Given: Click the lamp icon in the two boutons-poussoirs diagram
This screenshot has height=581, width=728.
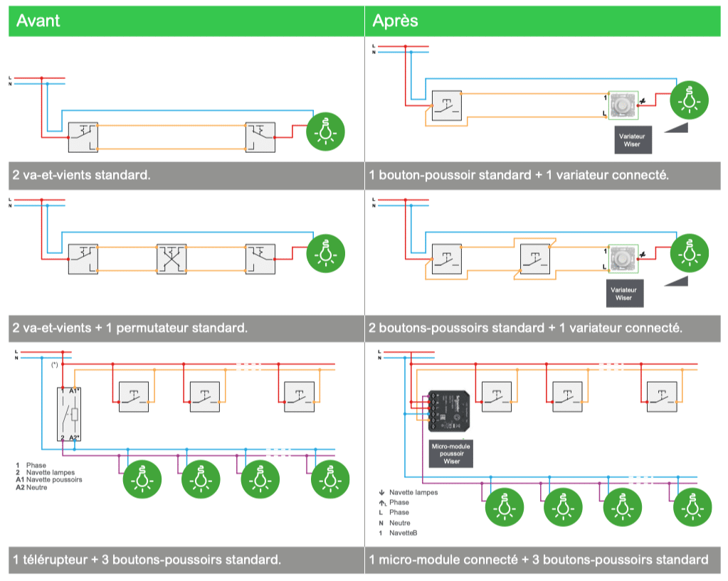Looking at the screenshot, I should (690, 253).
